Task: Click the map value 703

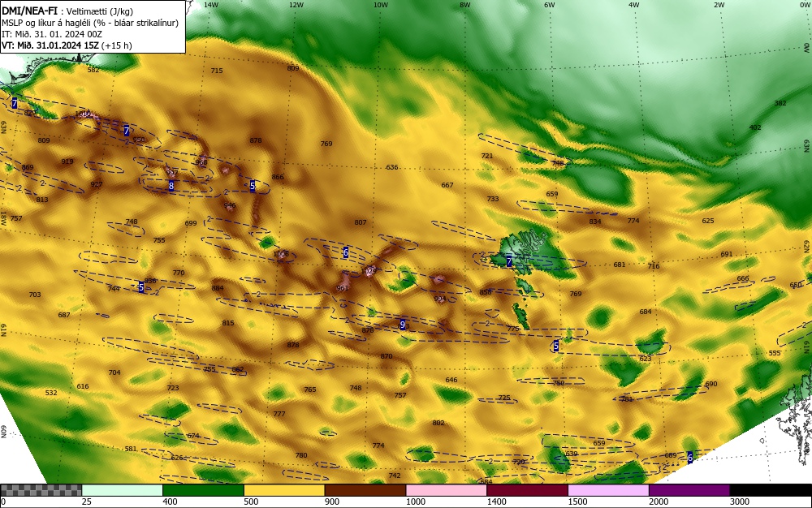Action: pyautogui.click(x=35, y=295)
